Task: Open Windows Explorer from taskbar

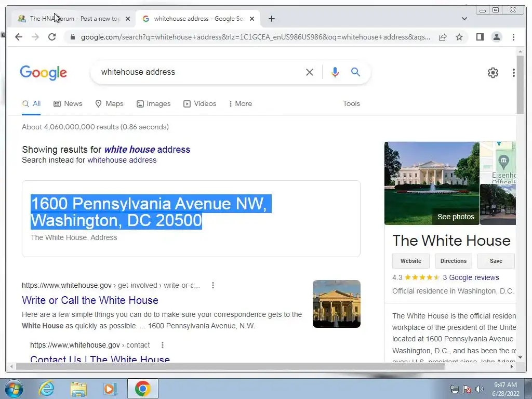Action: coord(79,389)
